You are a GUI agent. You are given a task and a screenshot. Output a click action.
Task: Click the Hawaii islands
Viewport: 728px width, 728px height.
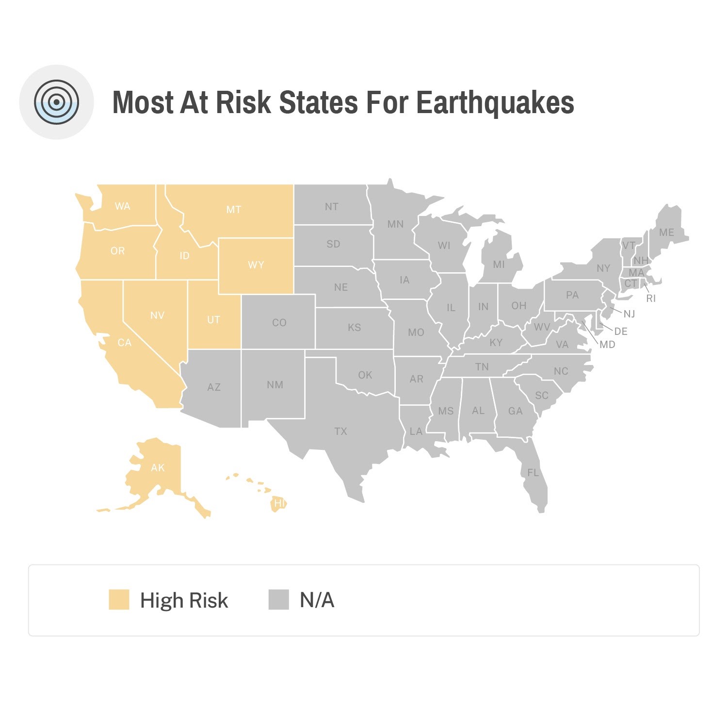pyautogui.click(x=278, y=504)
